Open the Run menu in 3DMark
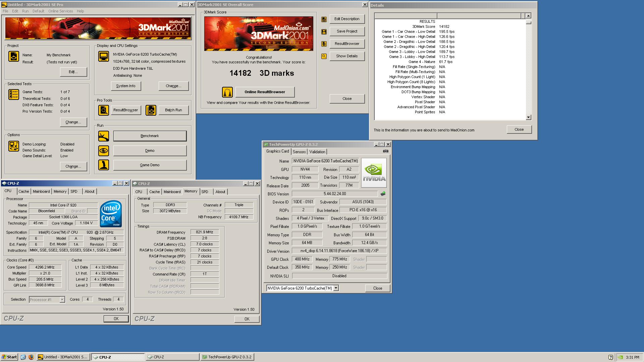The width and height of the screenshot is (644, 362). pos(25,11)
